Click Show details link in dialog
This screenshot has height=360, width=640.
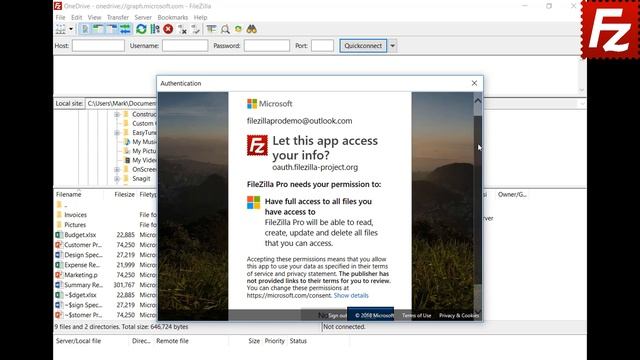click(351, 296)
